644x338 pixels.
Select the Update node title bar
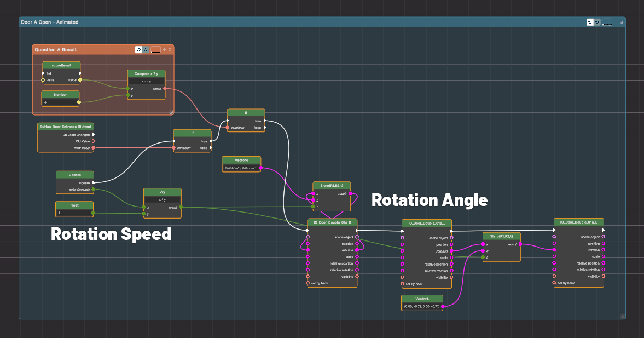click(75, 175)
